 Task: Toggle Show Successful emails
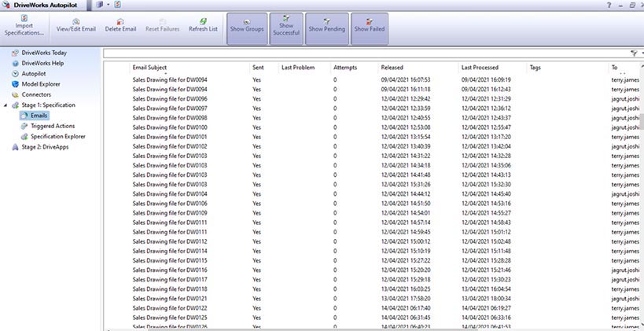(x=286, y=28)
